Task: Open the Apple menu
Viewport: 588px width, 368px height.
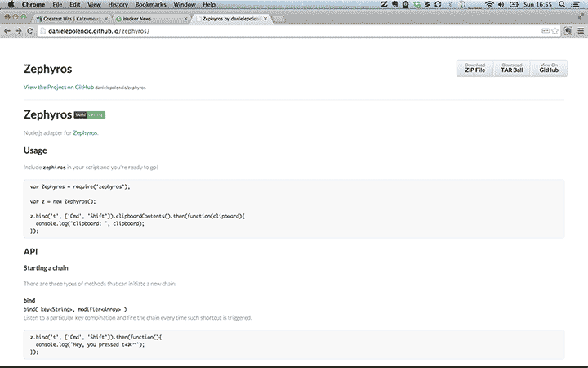Action: 11,5
